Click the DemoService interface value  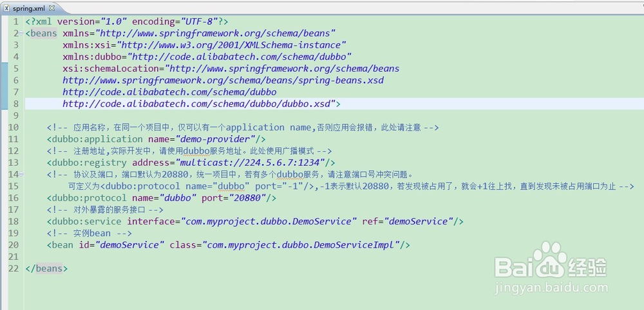269,221
